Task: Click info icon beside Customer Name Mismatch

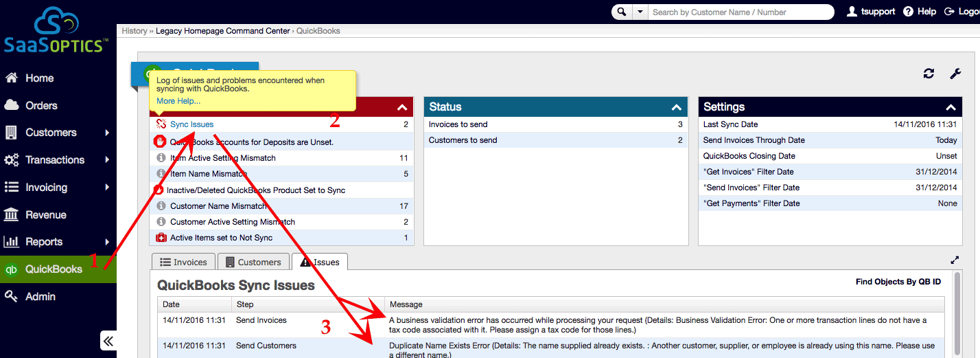Action: [161, 205]
